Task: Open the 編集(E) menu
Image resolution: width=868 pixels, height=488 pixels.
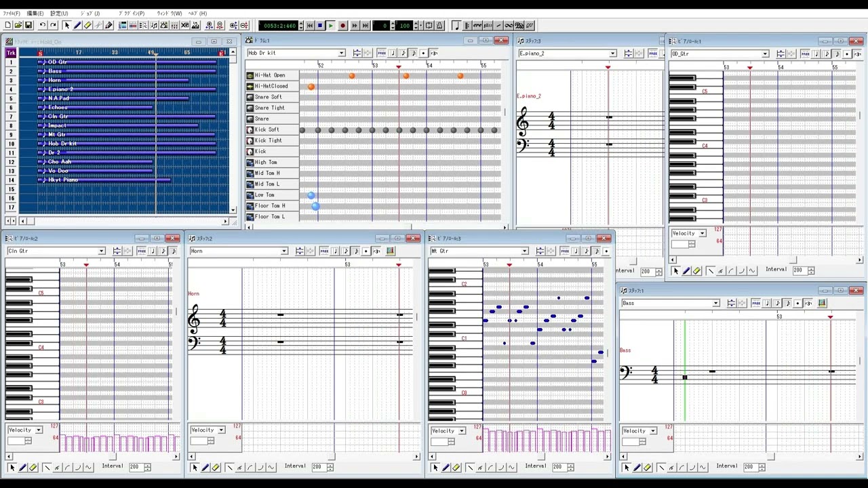Action: [x=35, y=14]
